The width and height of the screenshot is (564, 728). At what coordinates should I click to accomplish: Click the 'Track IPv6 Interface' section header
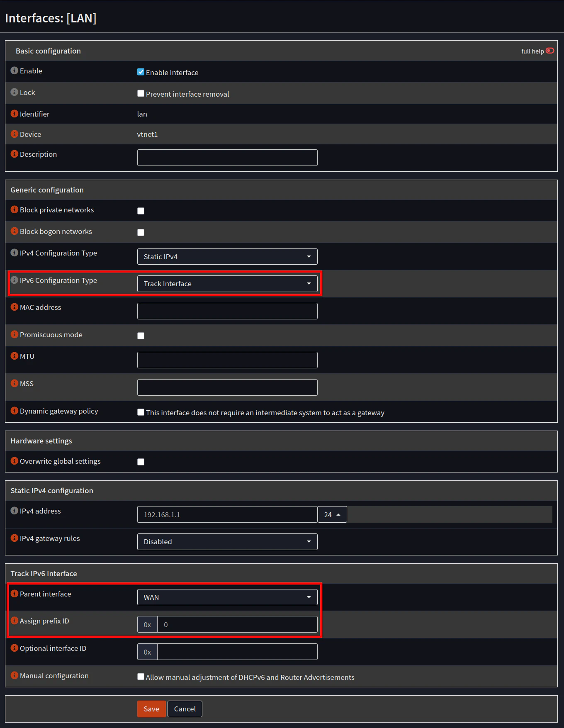(x=44, y=574)
